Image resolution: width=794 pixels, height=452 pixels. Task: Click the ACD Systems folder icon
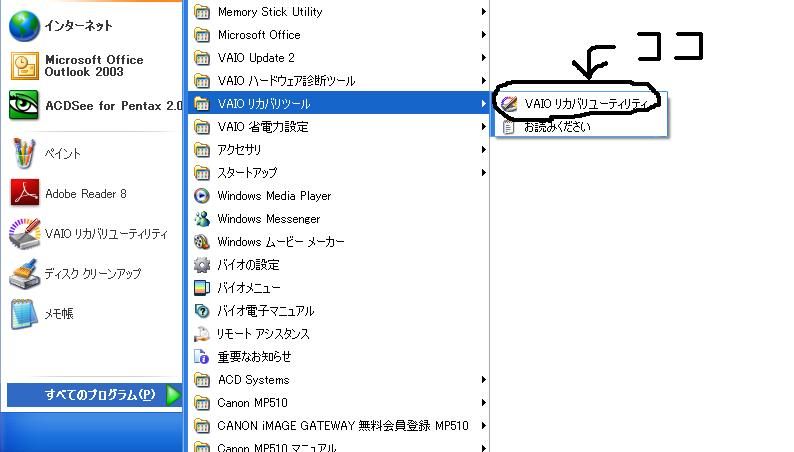(202, 380)
